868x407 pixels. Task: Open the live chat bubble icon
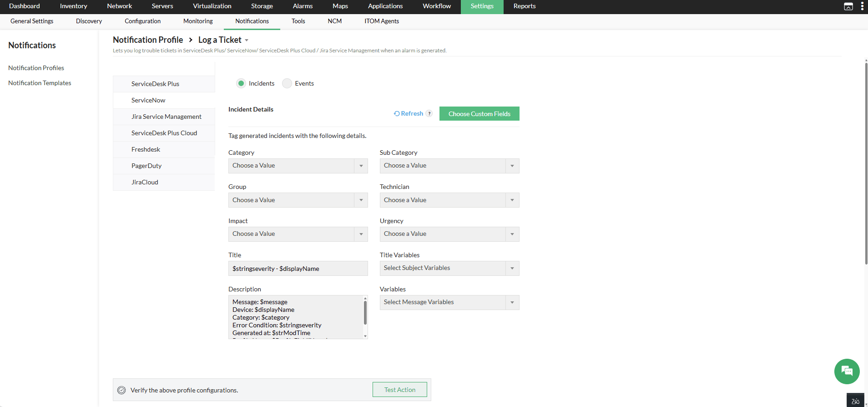847,371
